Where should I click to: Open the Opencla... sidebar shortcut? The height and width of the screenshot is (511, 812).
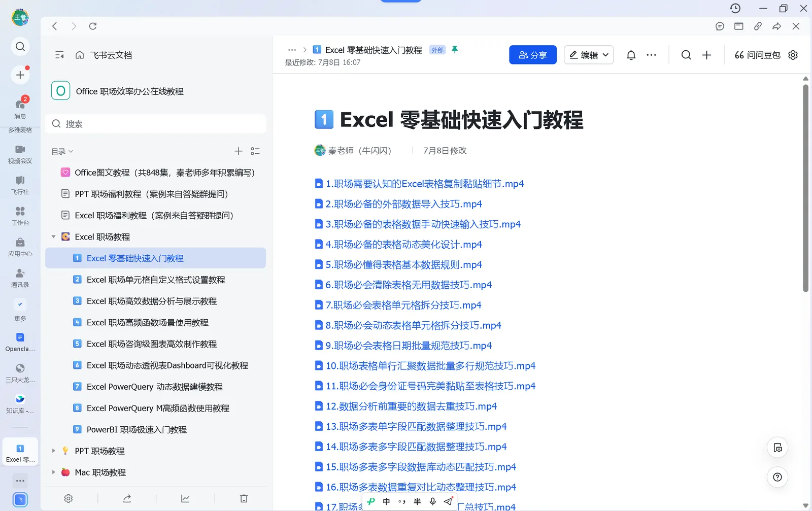pyautogui.click(x=20, y=342)
